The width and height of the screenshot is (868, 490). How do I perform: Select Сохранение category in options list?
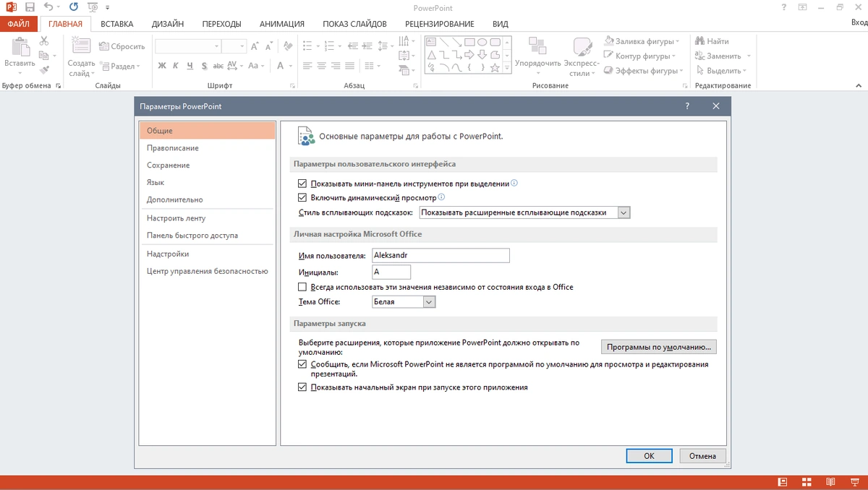point(207,166)
